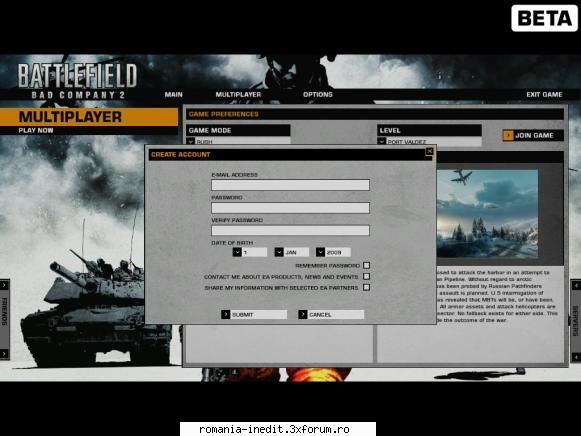Select Play Now under Multiplayer
Viewport: 581px width, 436px height.
pyautogui.click(x=36, y=130)
